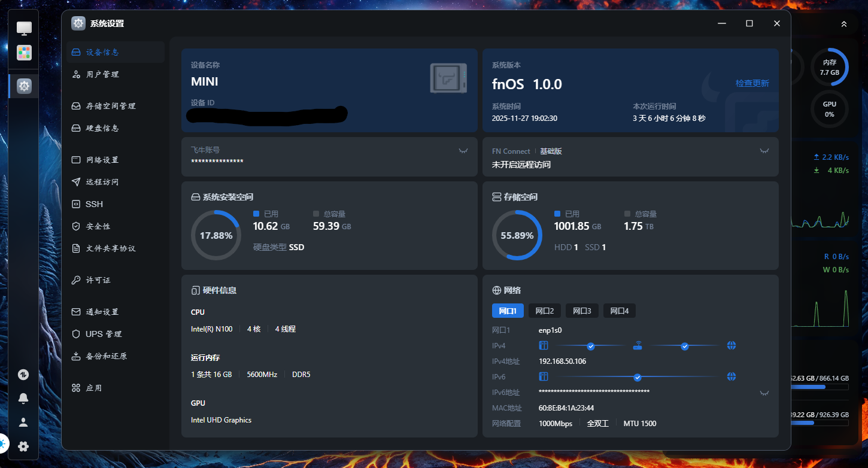Open the SSH sidebar entry
The height and width of the screenshot is (468, 868).
point(116,204)
